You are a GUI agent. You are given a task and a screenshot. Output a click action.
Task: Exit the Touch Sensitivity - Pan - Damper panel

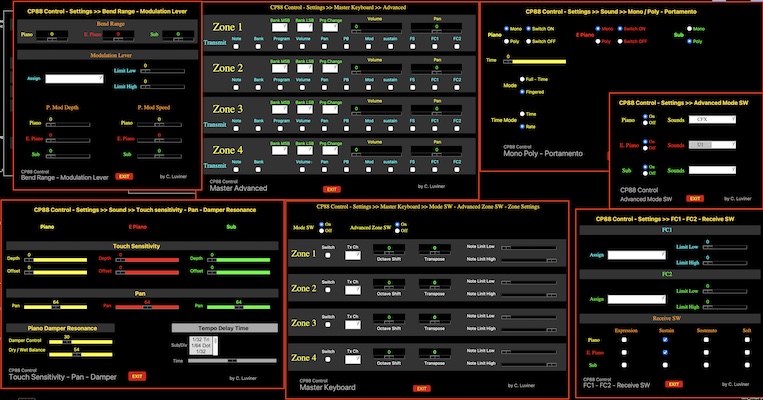137,376
